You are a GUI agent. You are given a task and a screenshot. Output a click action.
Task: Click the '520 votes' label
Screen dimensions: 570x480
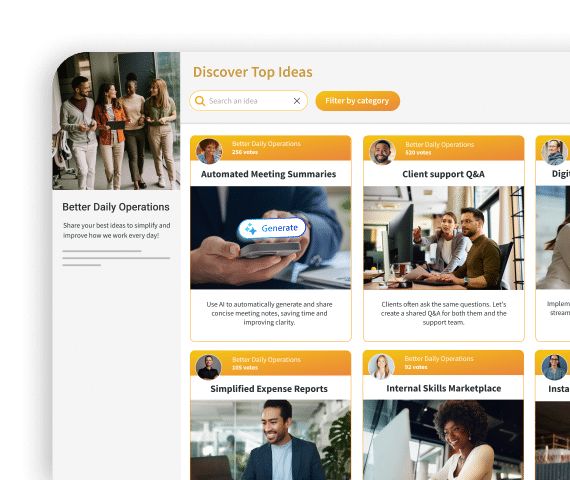[418, 153]
